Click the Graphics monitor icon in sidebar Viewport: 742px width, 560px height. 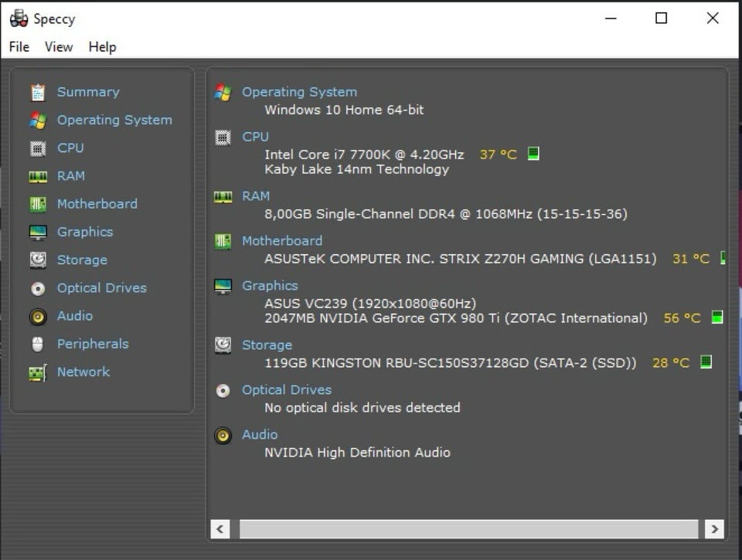click(x=37, y=232)
